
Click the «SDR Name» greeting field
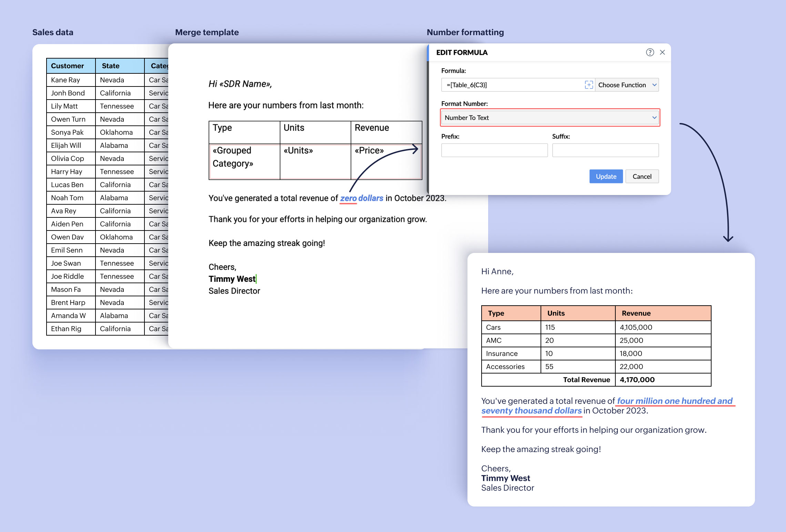click(245, 84)
